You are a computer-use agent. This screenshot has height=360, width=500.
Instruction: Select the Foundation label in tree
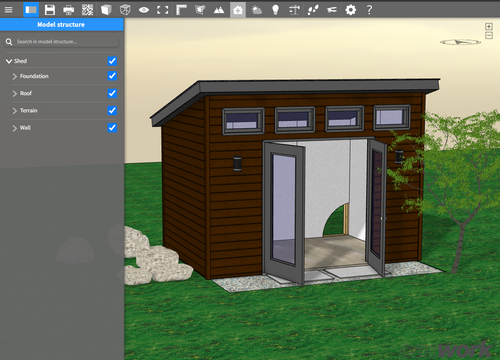34,76
